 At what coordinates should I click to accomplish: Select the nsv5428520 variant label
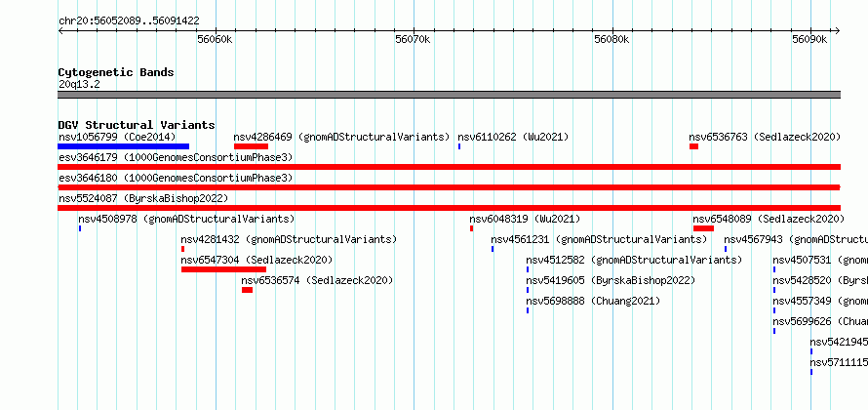click(x=820, y=280)
